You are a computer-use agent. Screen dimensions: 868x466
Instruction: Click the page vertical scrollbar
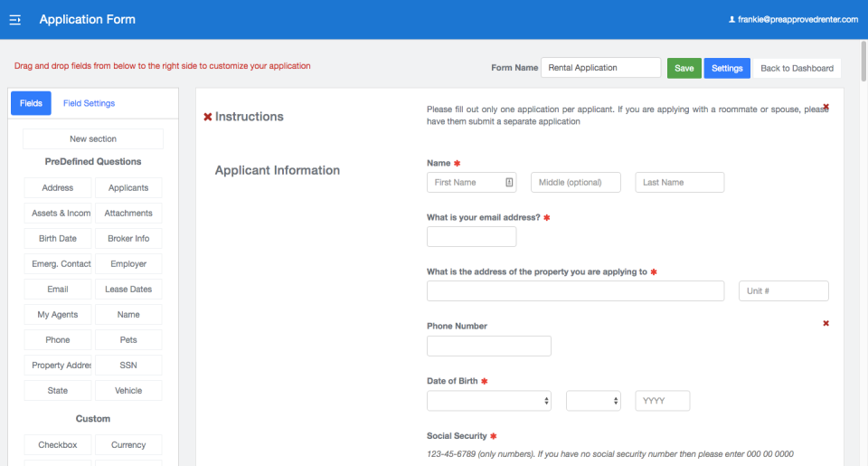click(863, 61)
